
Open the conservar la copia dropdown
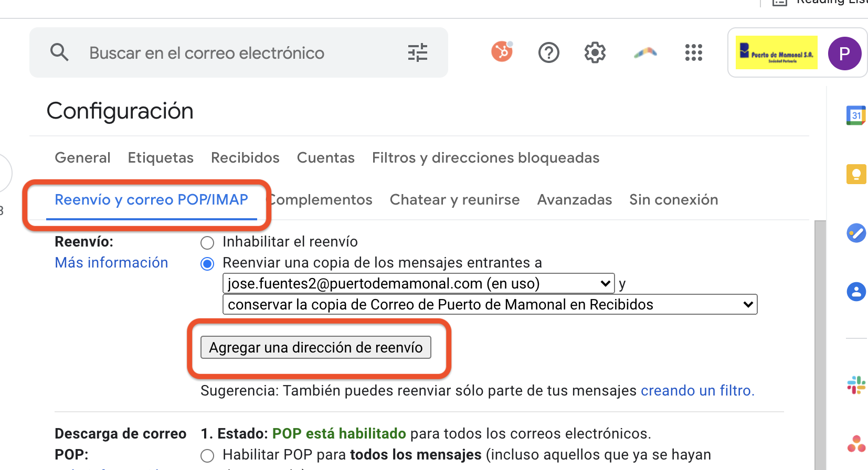click(x=490, y=304)
